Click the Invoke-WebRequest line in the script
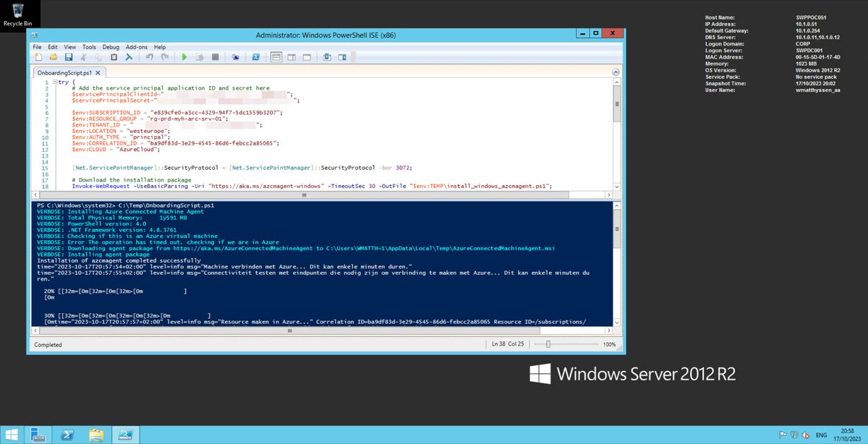The image size is (868, 444). point(312,186)
